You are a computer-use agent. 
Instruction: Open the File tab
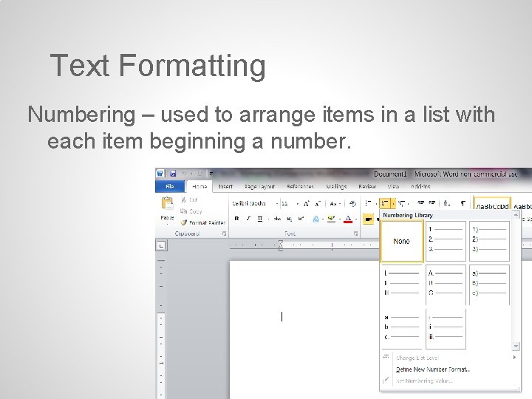click(170, 187)
